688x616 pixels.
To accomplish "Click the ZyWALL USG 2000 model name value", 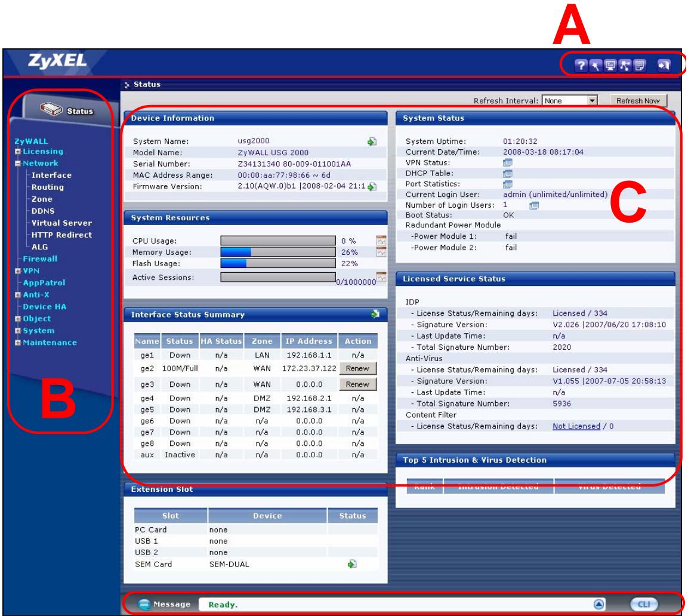I will [273, 152].
